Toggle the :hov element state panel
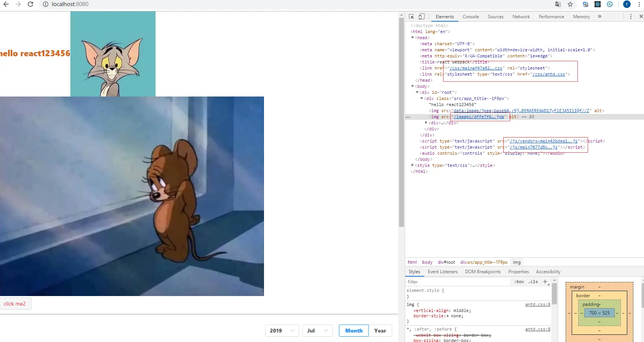 (519, 282)
